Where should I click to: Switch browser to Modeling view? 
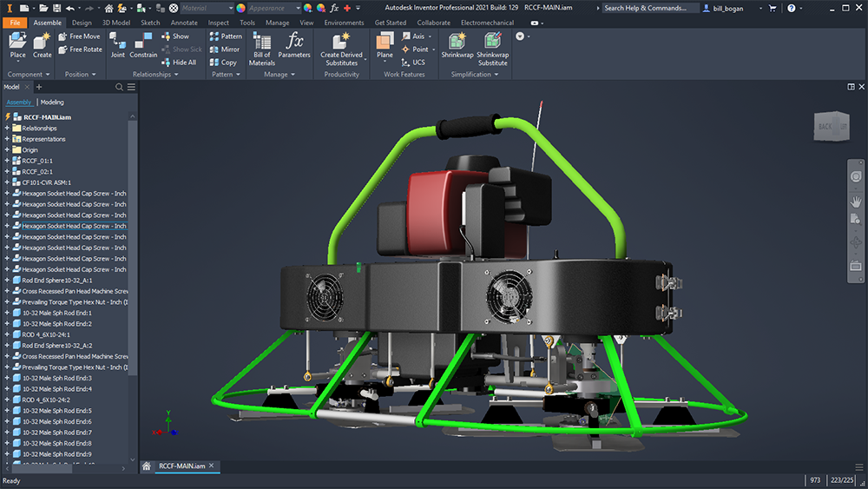coord(52,102)
